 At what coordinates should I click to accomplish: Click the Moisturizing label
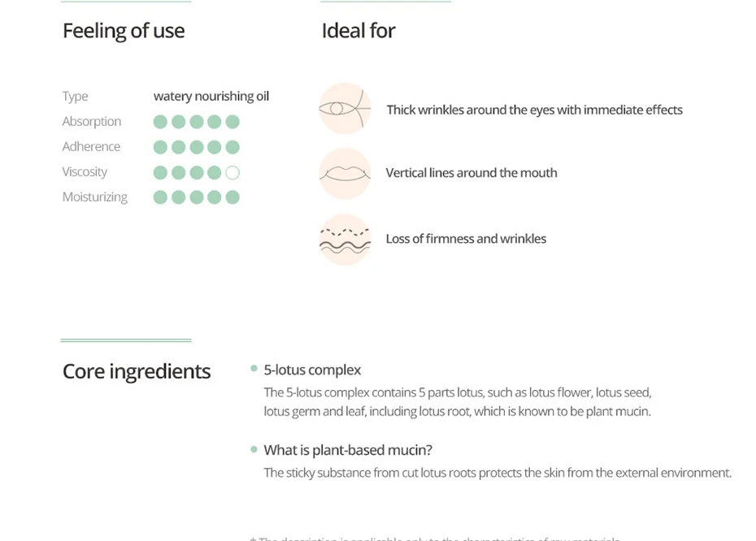click(x=95, y=197)
